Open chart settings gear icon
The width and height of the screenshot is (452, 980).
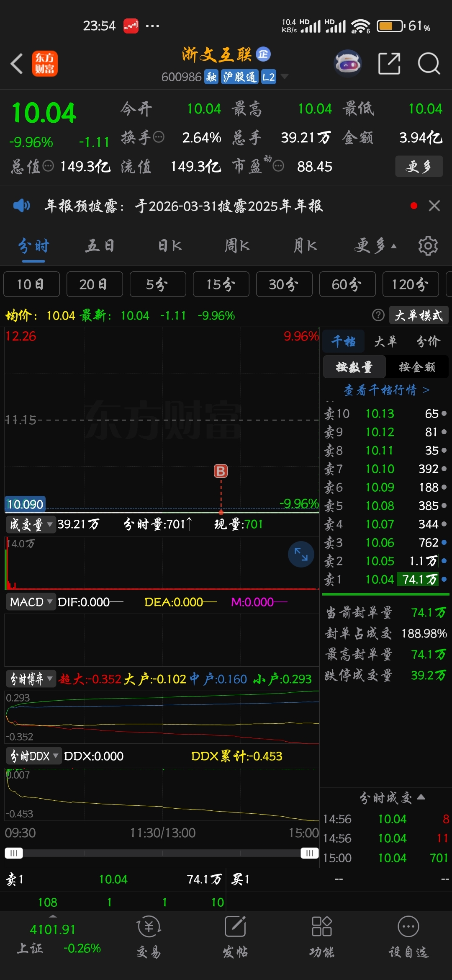(x=428, y=246)
